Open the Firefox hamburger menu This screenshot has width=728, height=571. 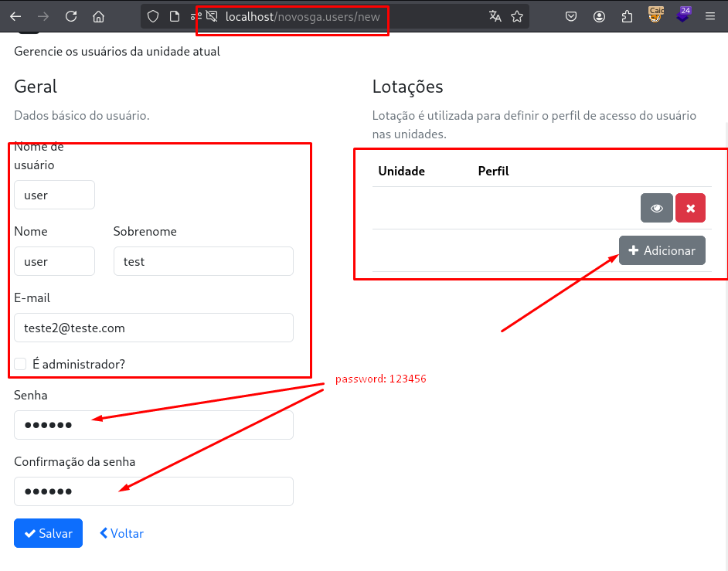point(710,16)
